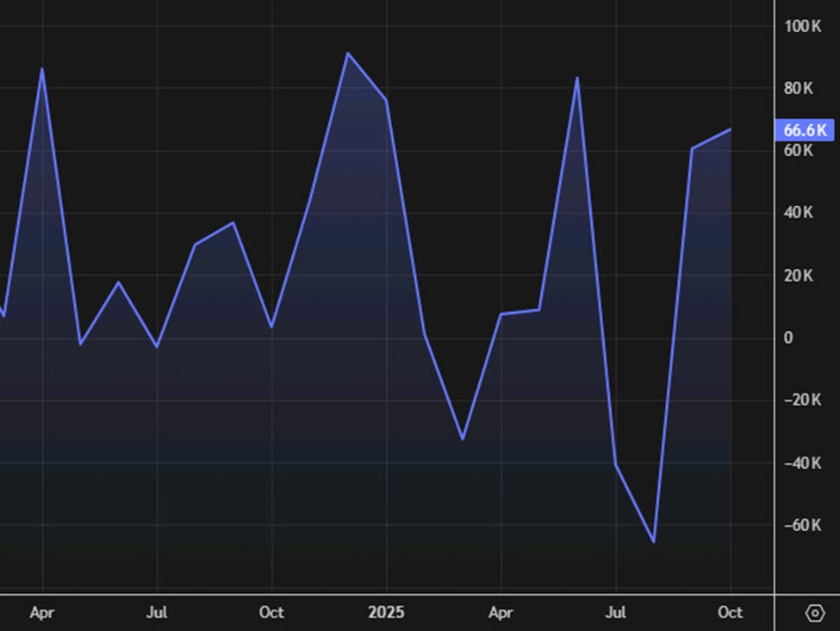840x631 pixels.
Task: Click the highlighted 66.6K price label
Action: [x=805, y=131]
